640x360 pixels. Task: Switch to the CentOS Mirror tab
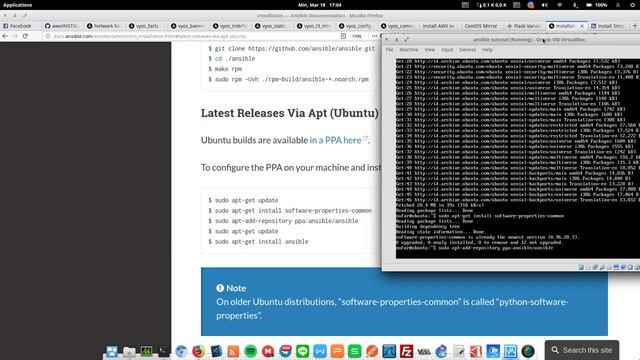[x=481, y=26]
